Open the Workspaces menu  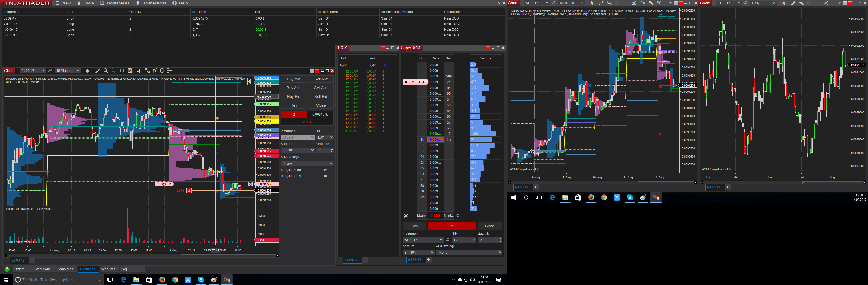tap(115, 3)
